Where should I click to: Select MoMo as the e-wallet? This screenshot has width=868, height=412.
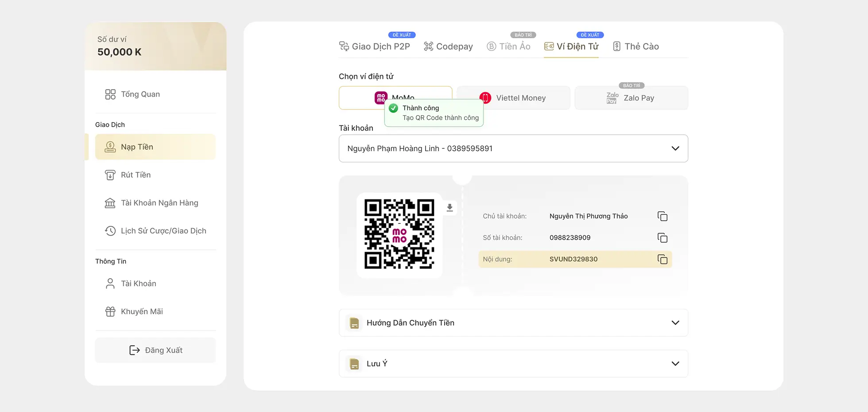395,98
